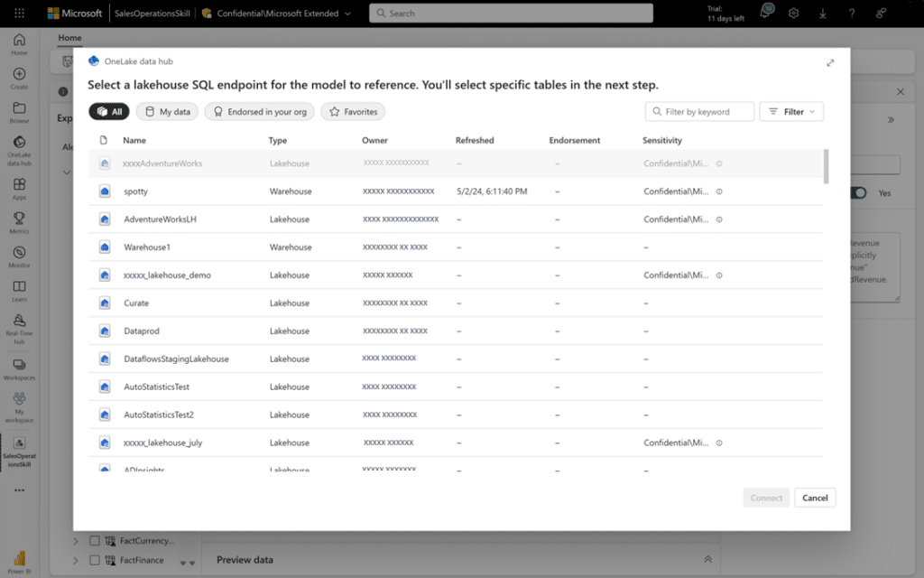Screen dimensions: 924x578
Task: Open help question mark icon
Action: [852, 13]
